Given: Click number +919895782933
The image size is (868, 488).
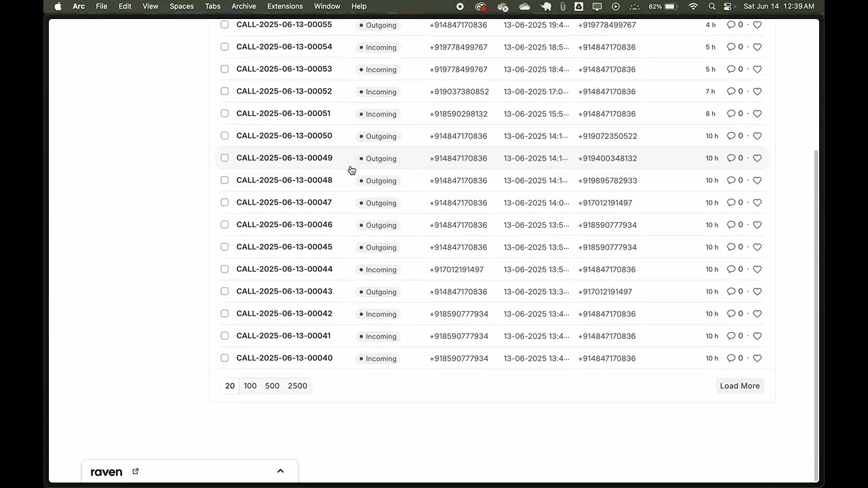Looking at the screenshot, I should pos(608,180).
